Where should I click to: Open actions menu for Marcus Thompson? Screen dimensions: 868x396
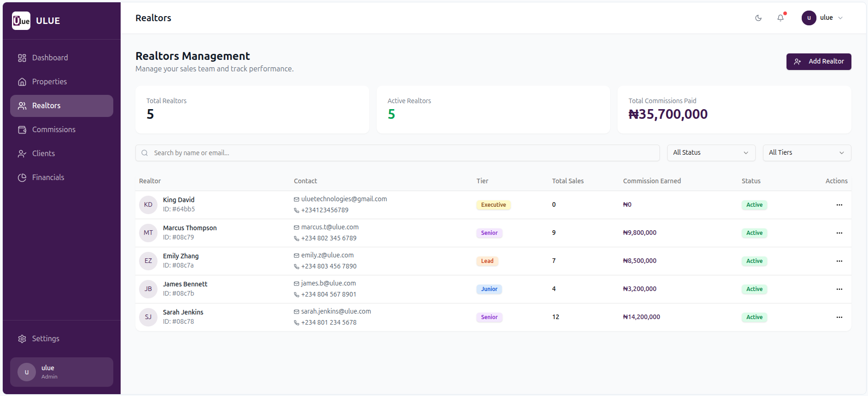(839, 233)
